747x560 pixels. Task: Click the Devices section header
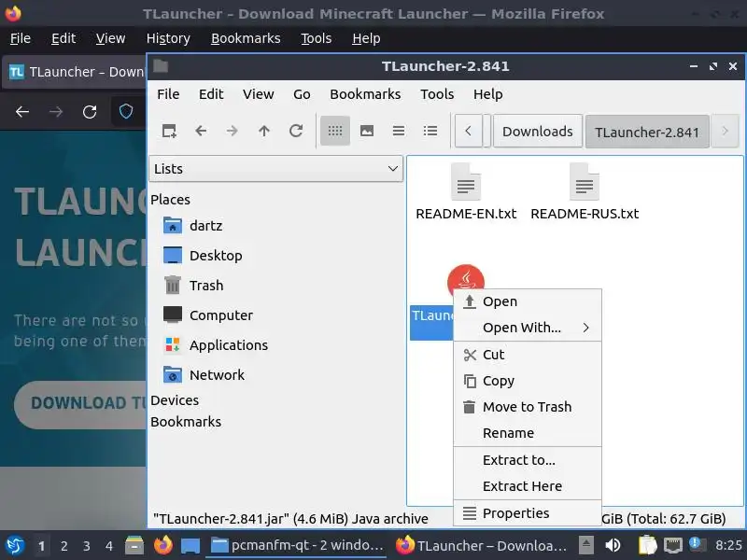[175, 400]
